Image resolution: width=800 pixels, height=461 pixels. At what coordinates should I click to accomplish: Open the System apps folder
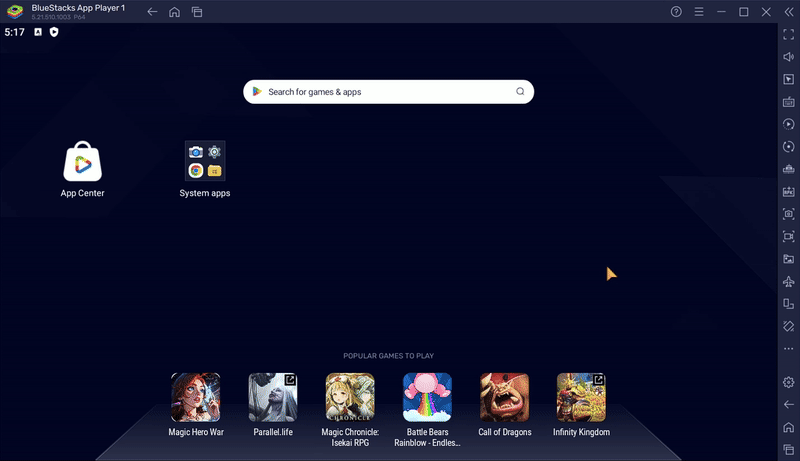[x=205, y=161]
